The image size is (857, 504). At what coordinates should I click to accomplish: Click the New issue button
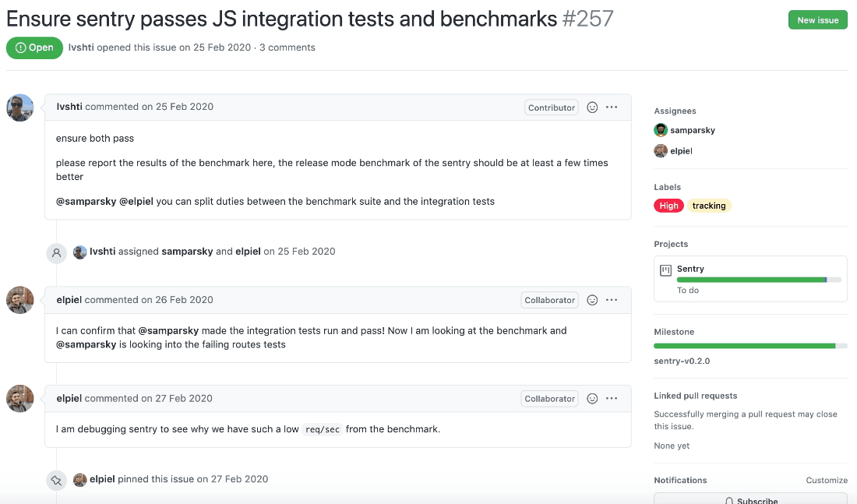click(817, 20)
